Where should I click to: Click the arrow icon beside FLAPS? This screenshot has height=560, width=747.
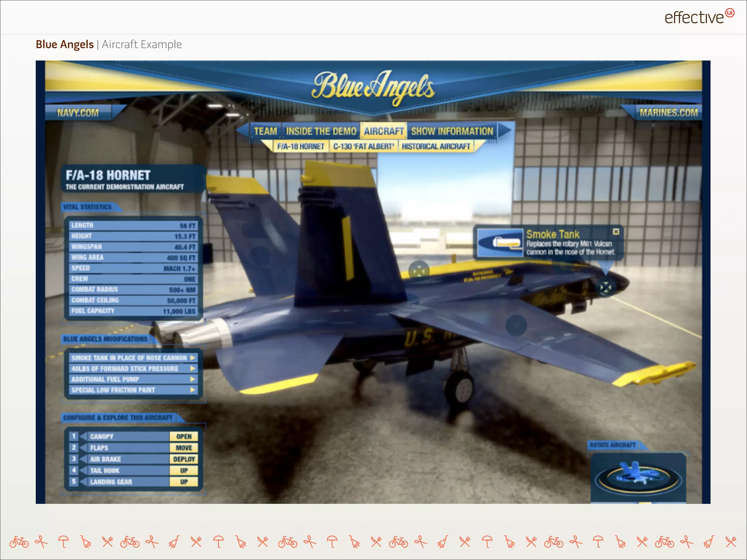[x=84, y=448]
